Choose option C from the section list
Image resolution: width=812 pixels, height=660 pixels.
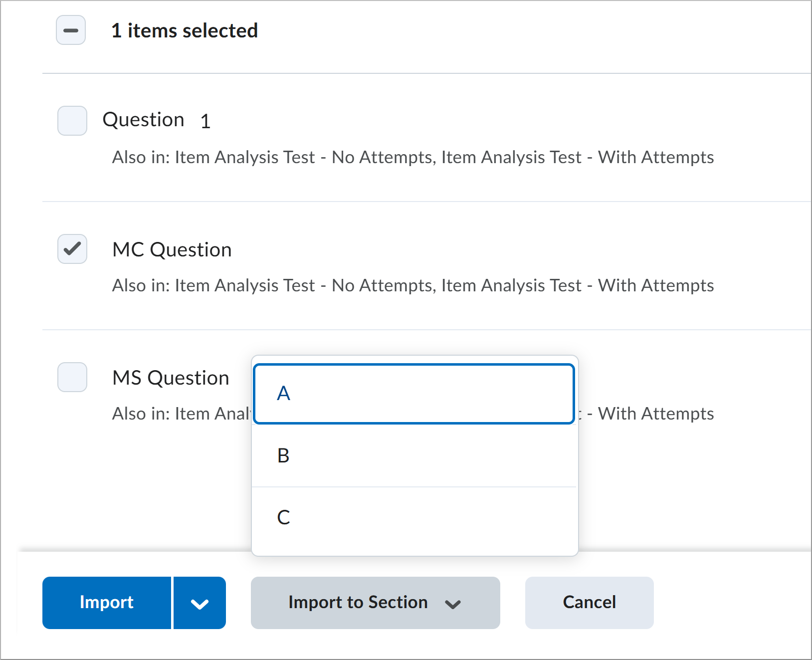414,517
